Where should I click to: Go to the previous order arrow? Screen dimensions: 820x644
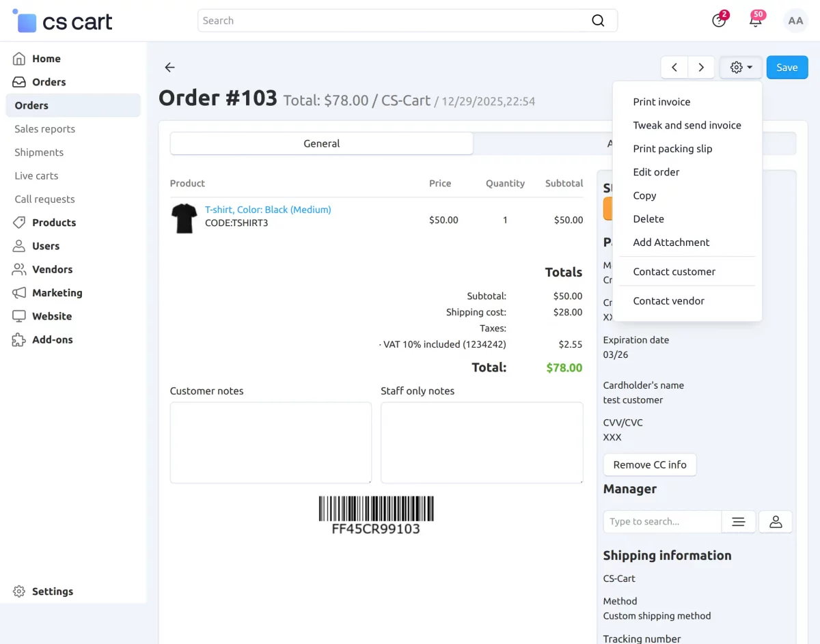pyautogui.click(x=674, y=67)
